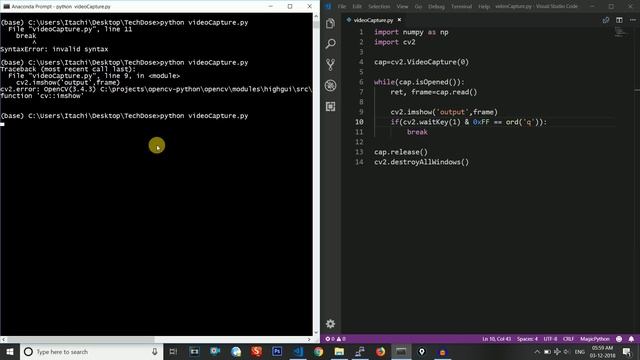Viewport: 640px width, 360px height.
Task: Click 'SyntaxError: invalid syntax' in Anaconda Prompt
Action: 54,49
